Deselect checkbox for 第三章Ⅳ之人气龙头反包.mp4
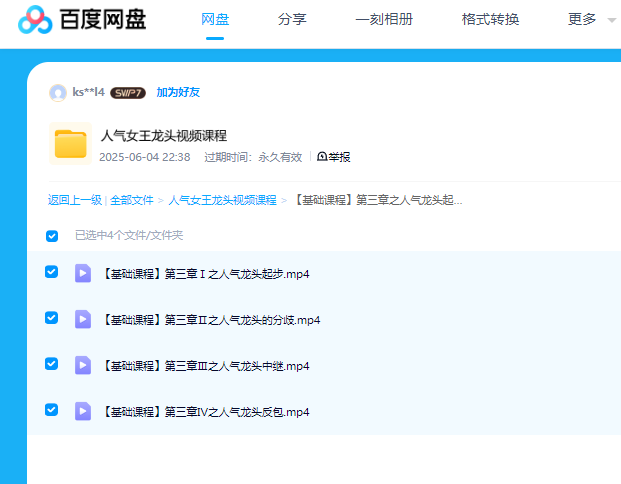 [52, 410]
